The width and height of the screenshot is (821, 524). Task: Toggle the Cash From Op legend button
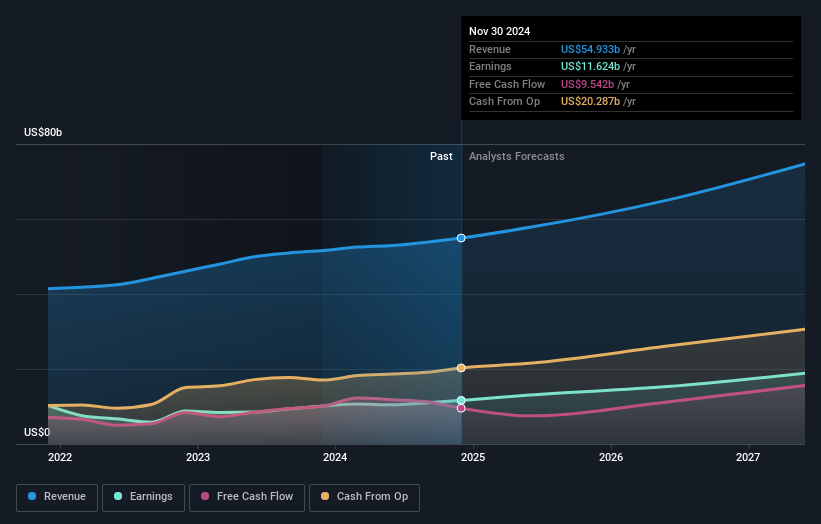(364, 497)
